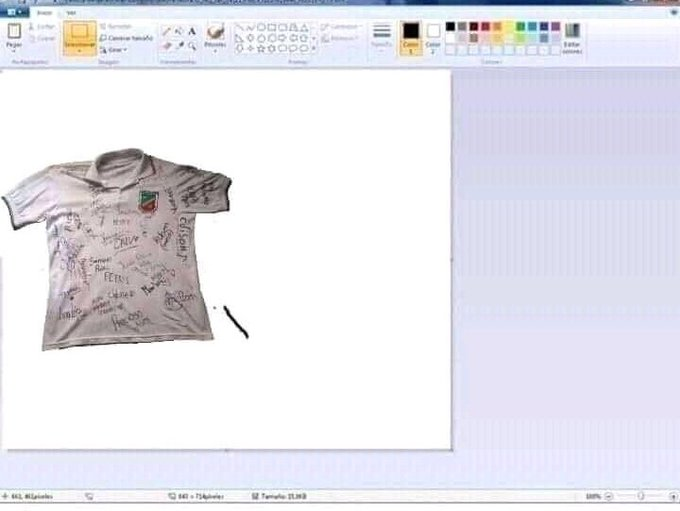
Task: Click zoom in plus button
Action: point(673,496)
